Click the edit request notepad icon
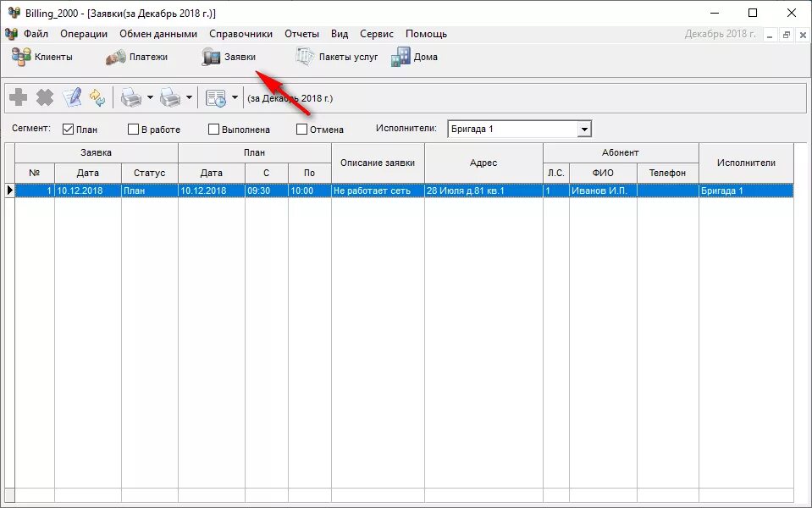This screenshot has width=812, height=508. click(72, 97)
